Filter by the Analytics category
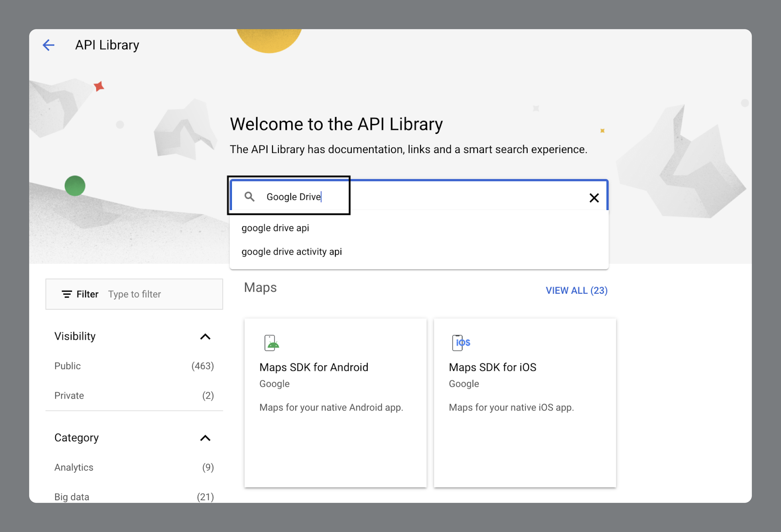This screenshot has width=781, height=532. [x=74, y=468]
